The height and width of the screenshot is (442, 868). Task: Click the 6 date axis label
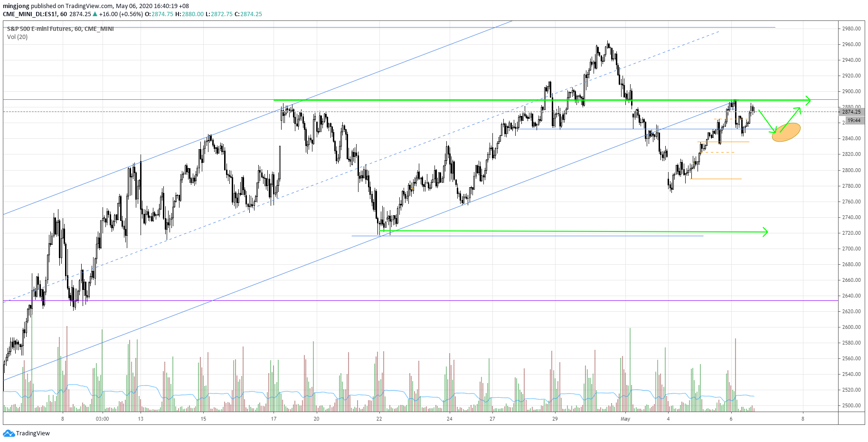pyautogui.click(x=731, y=419)
